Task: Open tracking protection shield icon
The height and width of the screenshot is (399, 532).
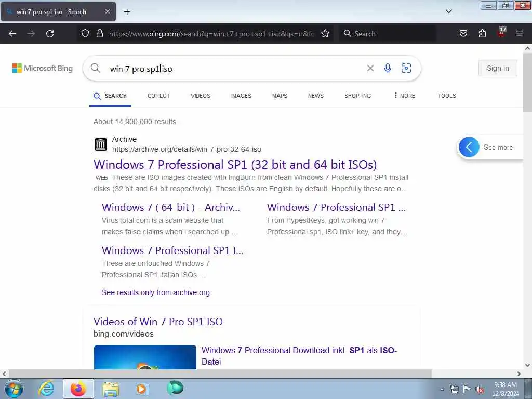Action: tap(85, 34)
